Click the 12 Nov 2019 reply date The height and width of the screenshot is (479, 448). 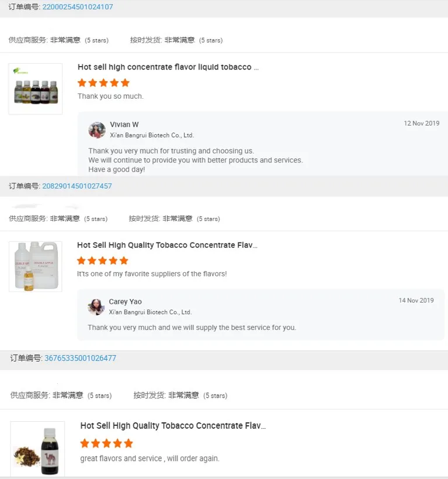[421, 124]
